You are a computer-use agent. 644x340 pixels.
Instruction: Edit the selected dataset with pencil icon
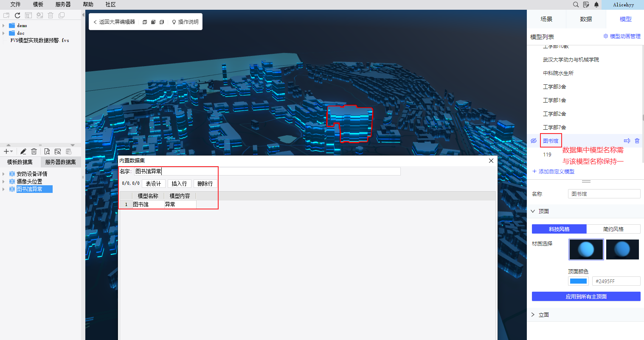(23, 151)
